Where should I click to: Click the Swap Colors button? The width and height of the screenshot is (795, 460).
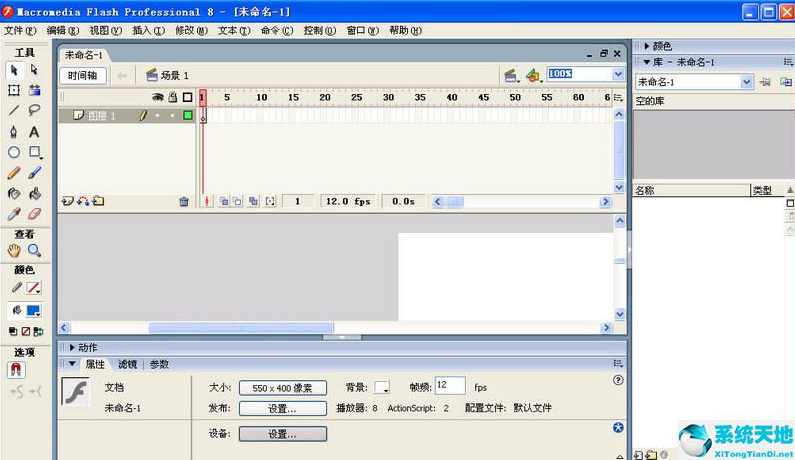point(38,331)
